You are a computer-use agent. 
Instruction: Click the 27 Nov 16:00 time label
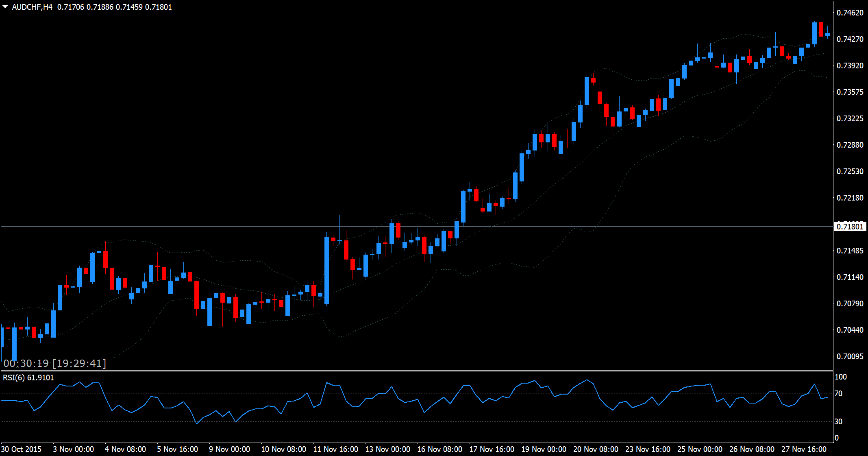coord(804,449)
